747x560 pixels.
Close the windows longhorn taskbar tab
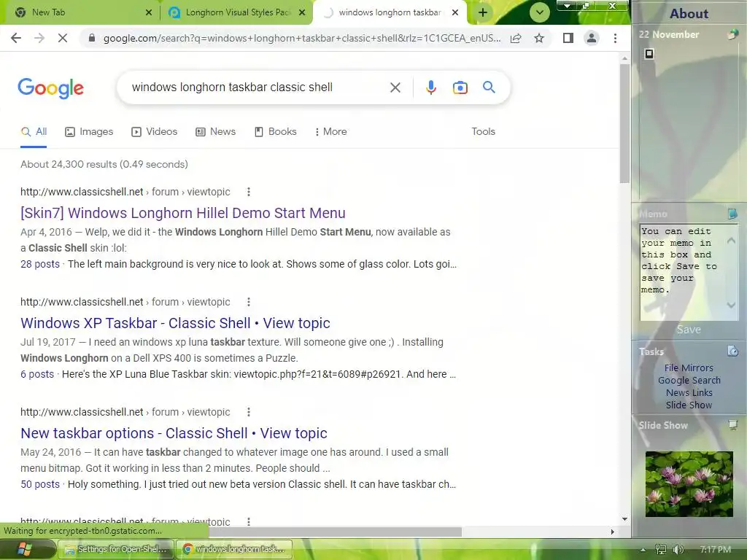455,12
